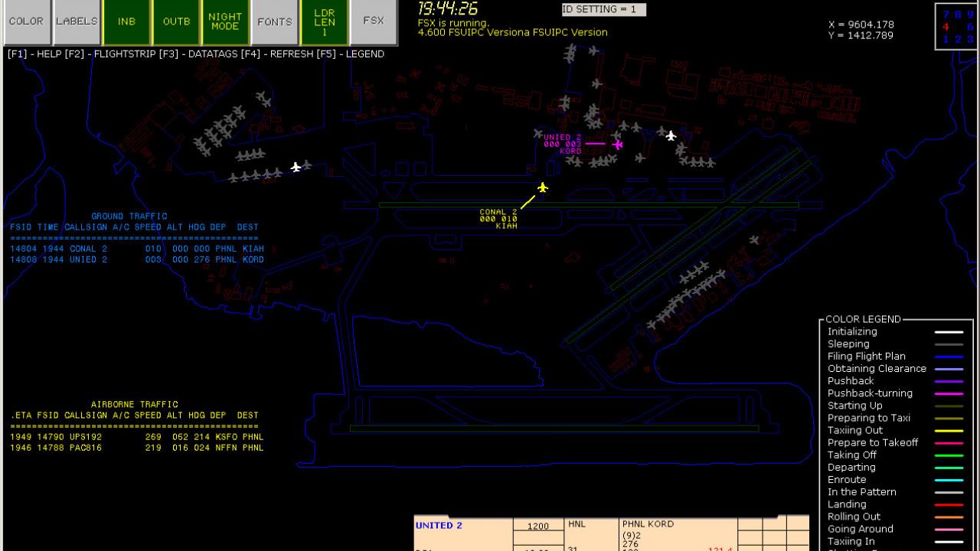980x551 pixels.
Task: Toggle the OUTB outbound traffic display
Action: click(x=175, y=21)
